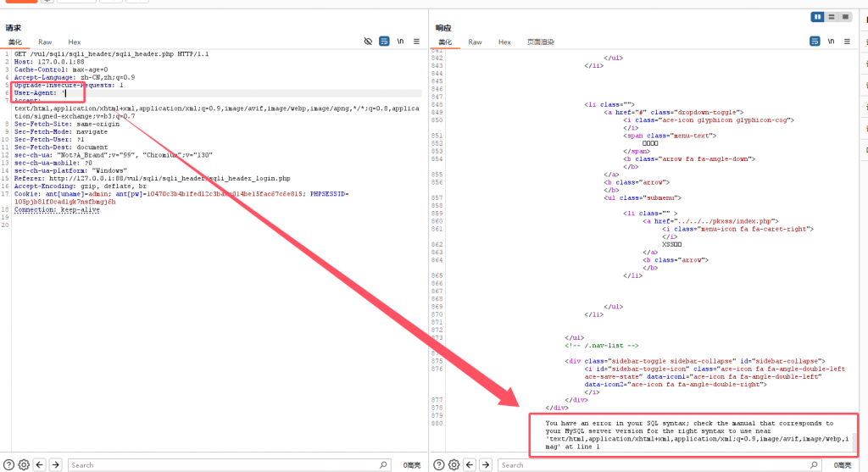
Task: Open the 页面渲染 render tab in response
Action: click(540, 42)
